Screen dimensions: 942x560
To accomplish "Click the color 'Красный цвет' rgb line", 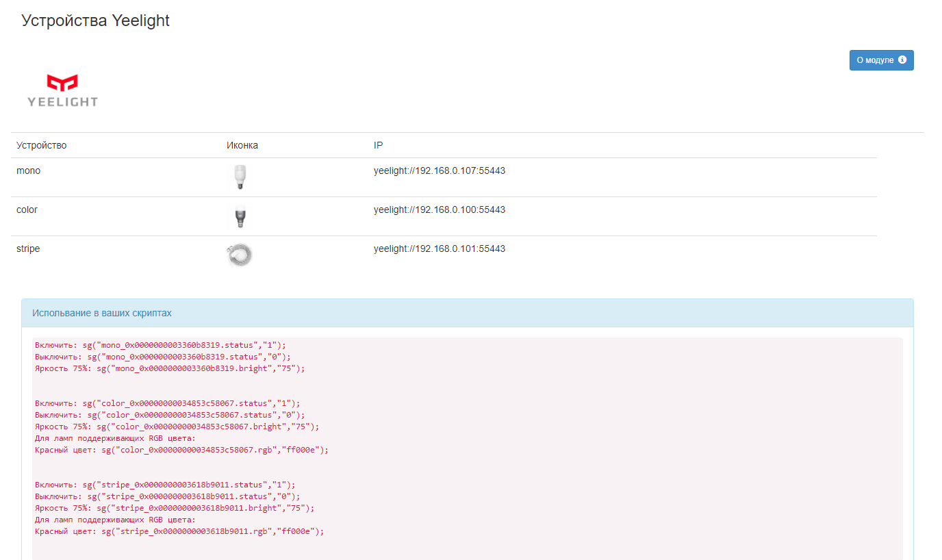I will (182, 450).
